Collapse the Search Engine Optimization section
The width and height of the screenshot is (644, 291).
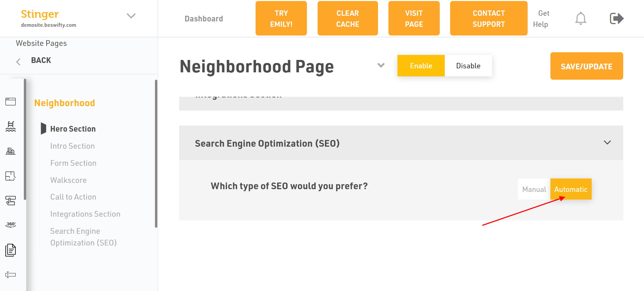click(x=607, y=143)
